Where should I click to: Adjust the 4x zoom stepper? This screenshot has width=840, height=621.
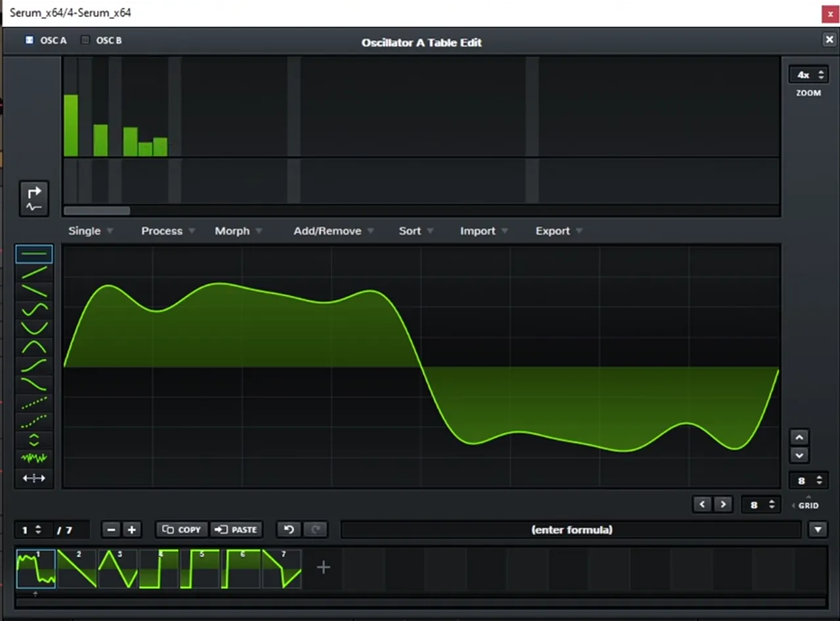tap(808, 75)
